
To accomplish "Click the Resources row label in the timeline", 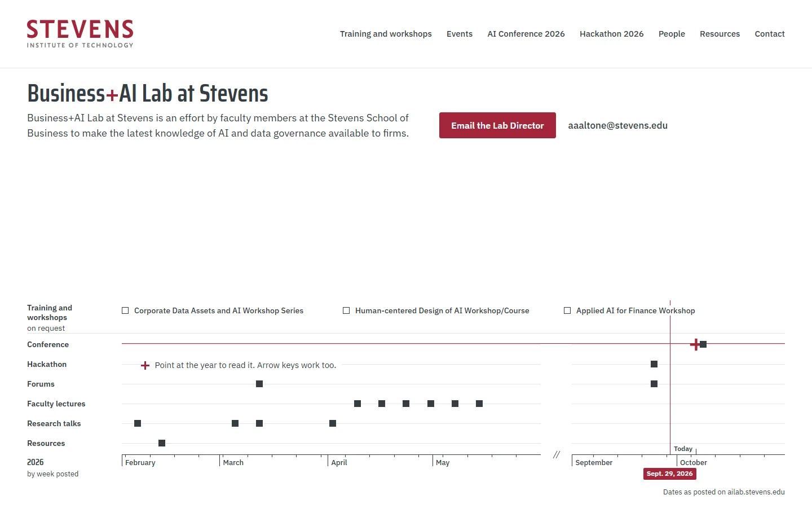I will point(46,443).
